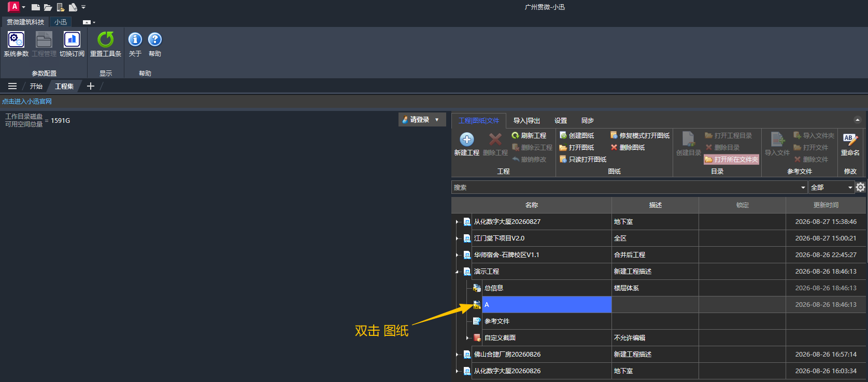868x382 pixels.
Task: Choose 只读打开图纸 read-only open
Action: point(583,159)
